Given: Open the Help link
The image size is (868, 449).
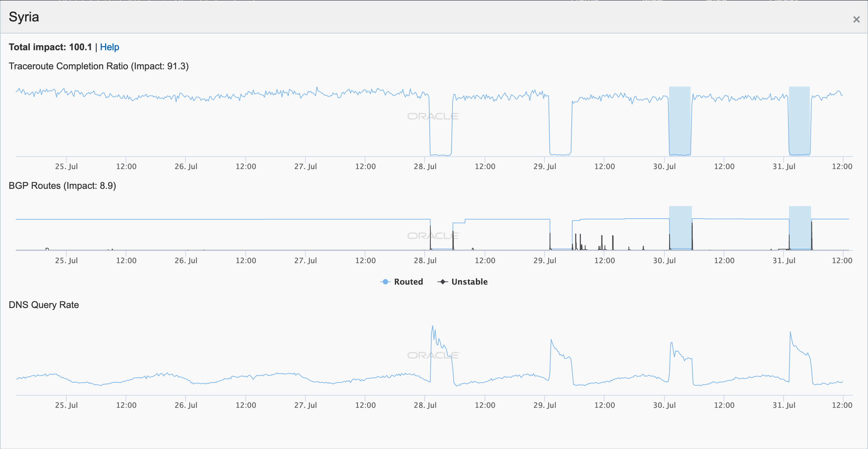Looking at the screenshot, I should (110, 47).
